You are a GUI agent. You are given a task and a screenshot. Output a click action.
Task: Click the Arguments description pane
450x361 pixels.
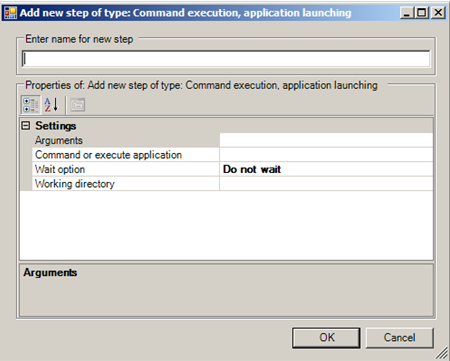point(226,290)
